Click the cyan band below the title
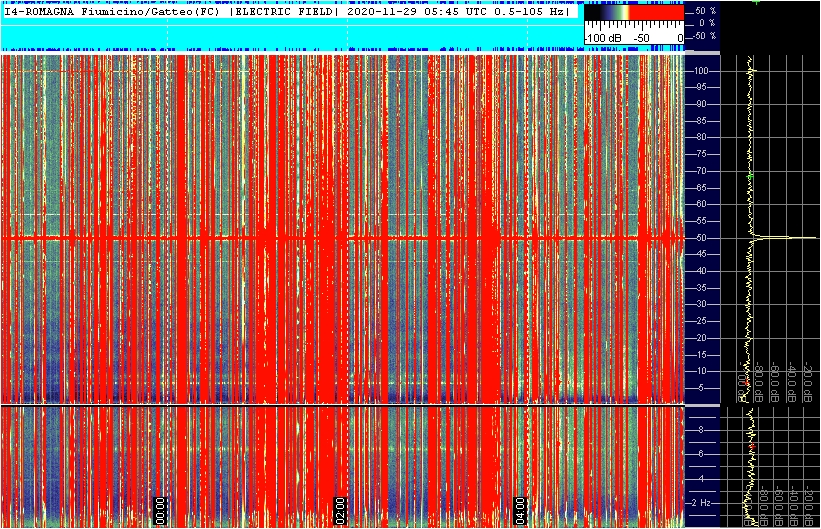The height and width of the screenshot is (529, 821). (x=292, y=35)
